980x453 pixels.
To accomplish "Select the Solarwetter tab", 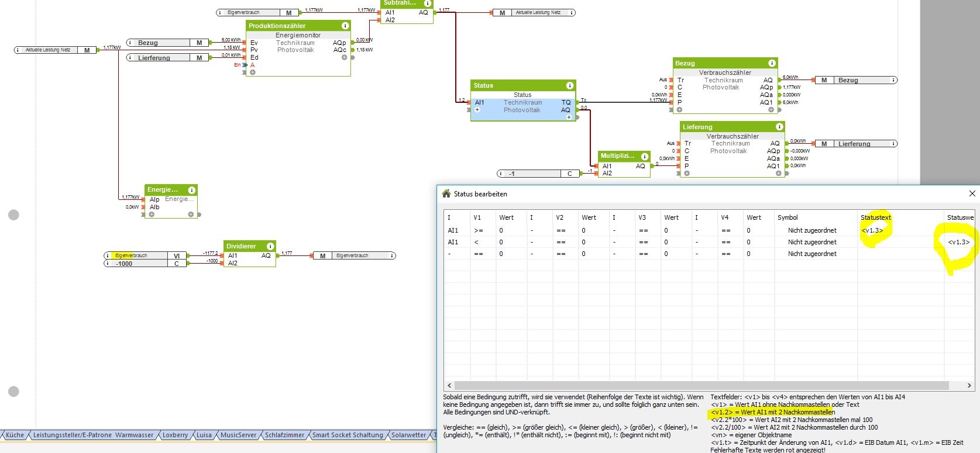I will pyautogui.click(x=408, y=435).
